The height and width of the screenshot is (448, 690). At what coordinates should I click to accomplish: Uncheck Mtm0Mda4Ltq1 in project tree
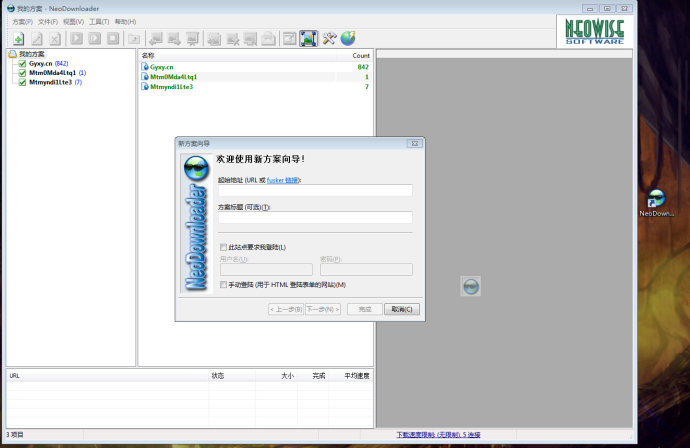22,73
